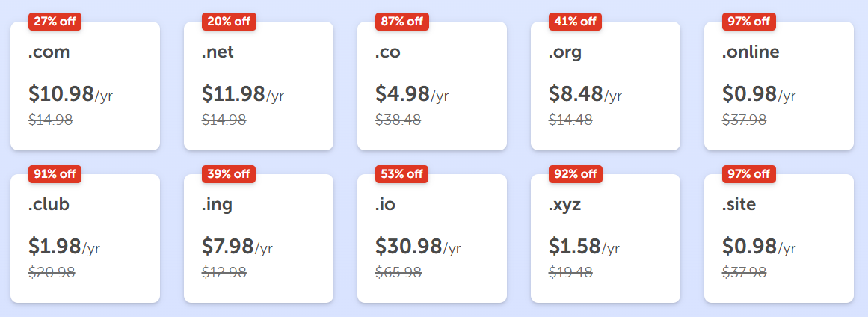Choose the .co domain card
The width and height of the screenshot is (868, 317).
point(432,86)
